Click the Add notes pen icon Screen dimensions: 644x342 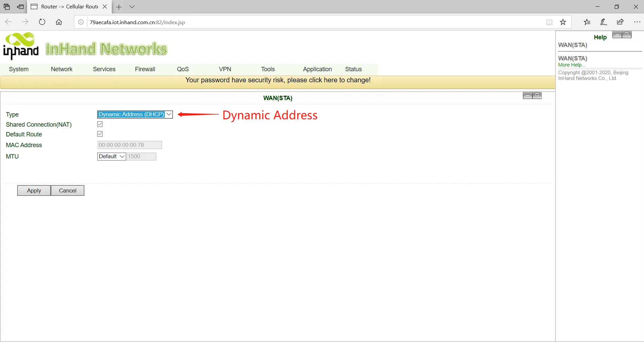tap(604, 22)
